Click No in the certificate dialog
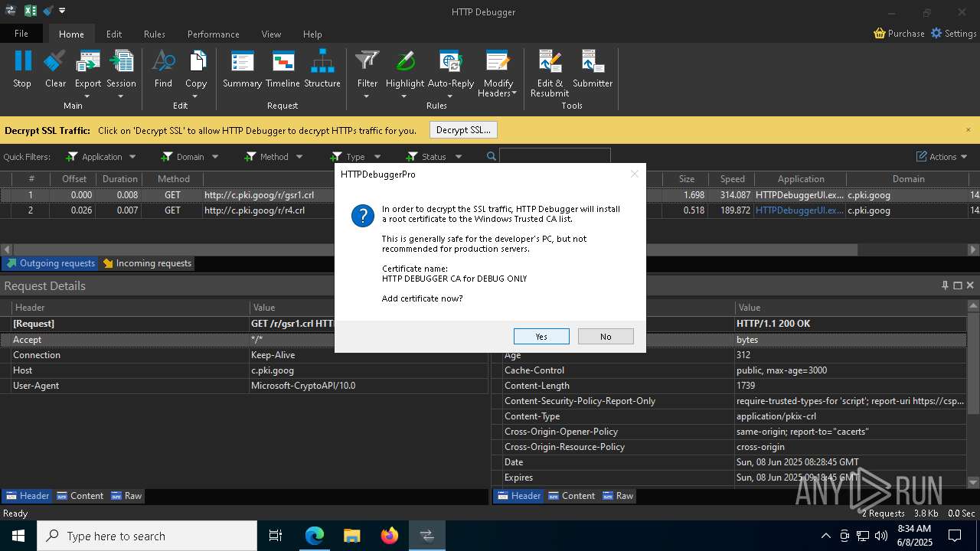Image resolution: width=980 pixels, height=551 pixels. pos(606,337)
